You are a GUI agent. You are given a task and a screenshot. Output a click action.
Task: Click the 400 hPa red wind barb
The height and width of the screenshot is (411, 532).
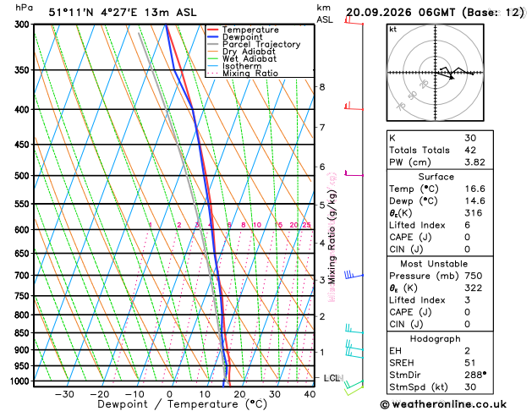coord(354,107)
